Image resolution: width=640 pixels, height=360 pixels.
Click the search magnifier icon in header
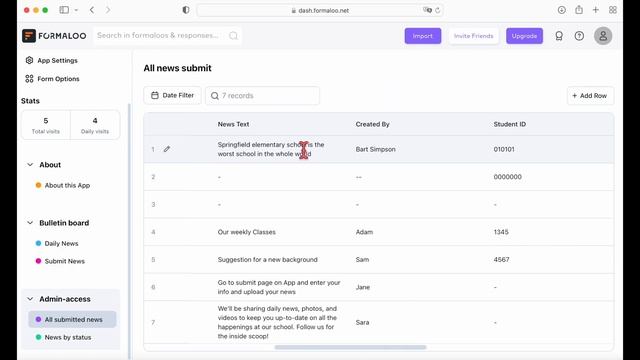233,36
